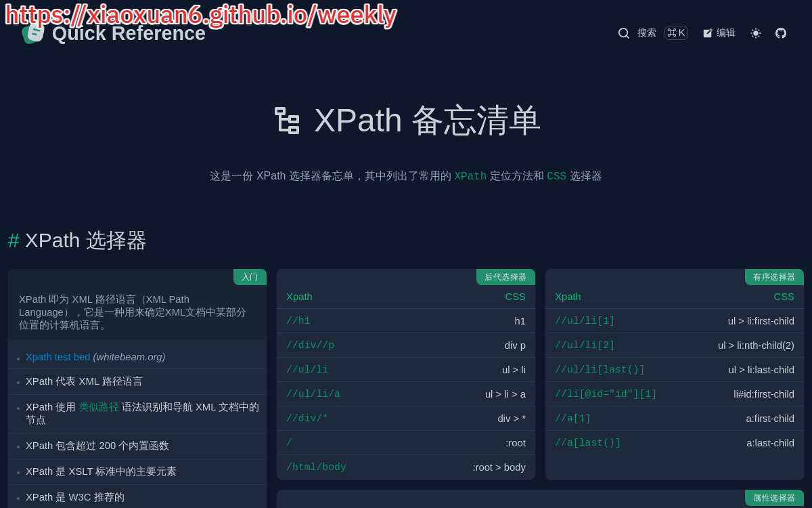Image resolution: width=812 pixels, height=508 pixels.
Task: Open search via magnifying glass icon
Action: pyautogui.click(x=624, y=33)
